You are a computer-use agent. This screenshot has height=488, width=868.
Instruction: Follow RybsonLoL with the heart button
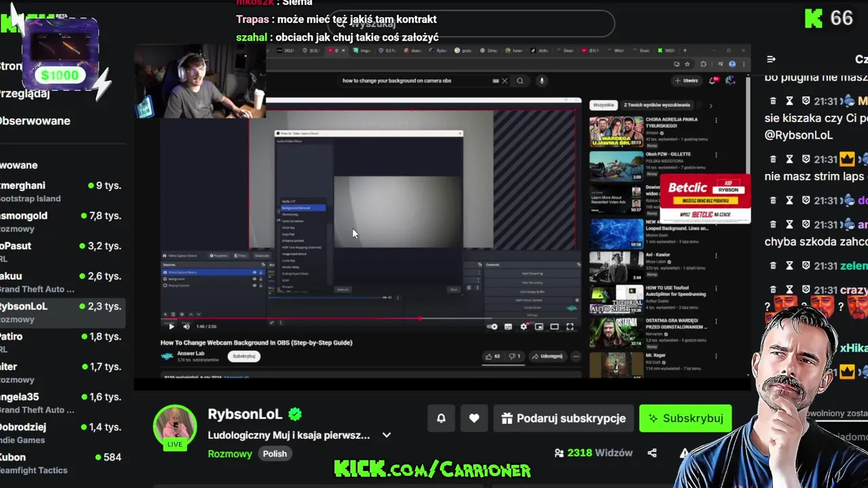coord(474,418)
